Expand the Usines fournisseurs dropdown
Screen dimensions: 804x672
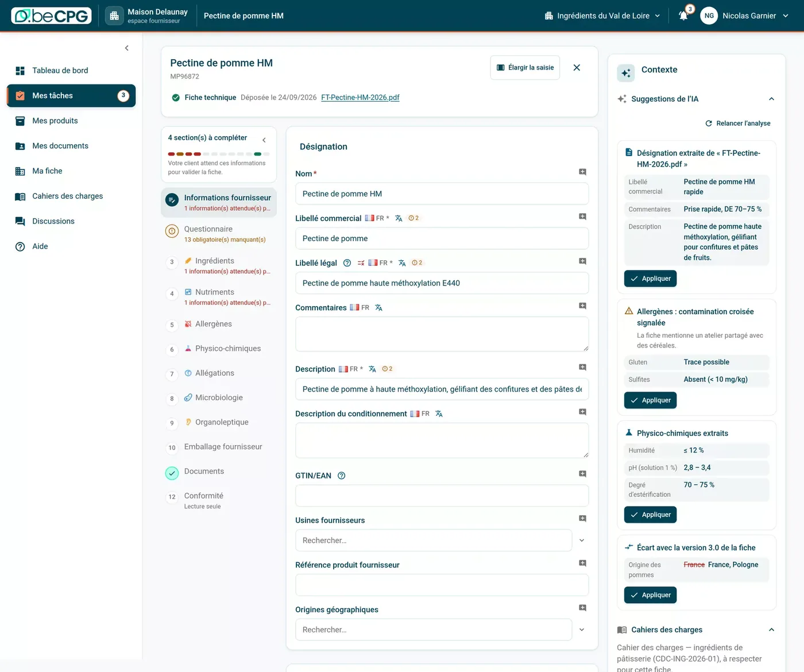pos(582,540)
